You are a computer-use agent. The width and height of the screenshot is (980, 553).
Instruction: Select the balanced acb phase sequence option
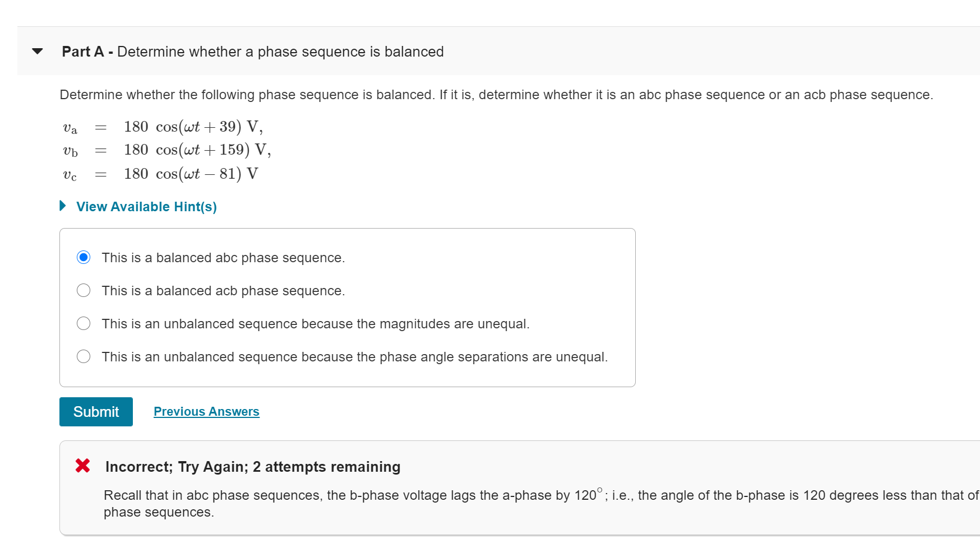83,290
